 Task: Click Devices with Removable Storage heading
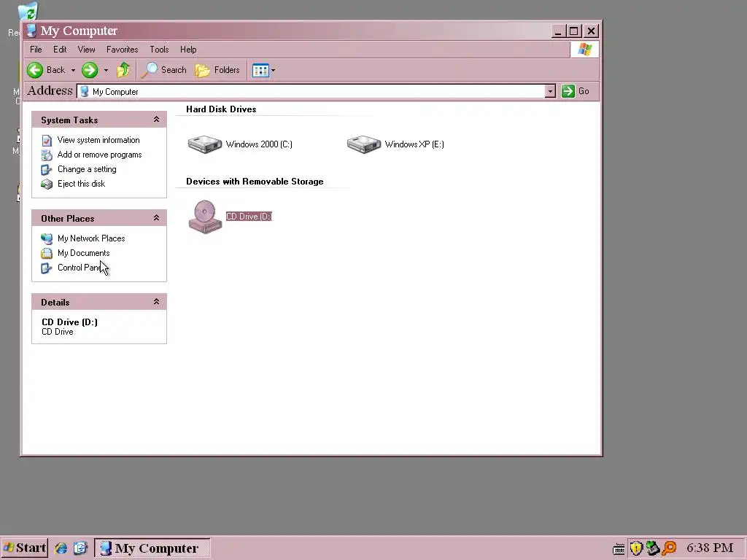coord(255,182)
